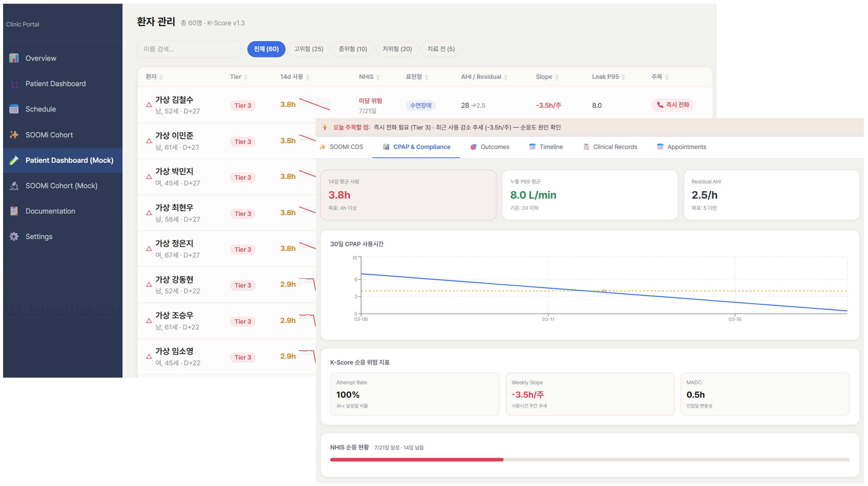Open the Overview sidebar section
Image resolution: width=868 pixels, height=486 pixels.
click(40, 58)
